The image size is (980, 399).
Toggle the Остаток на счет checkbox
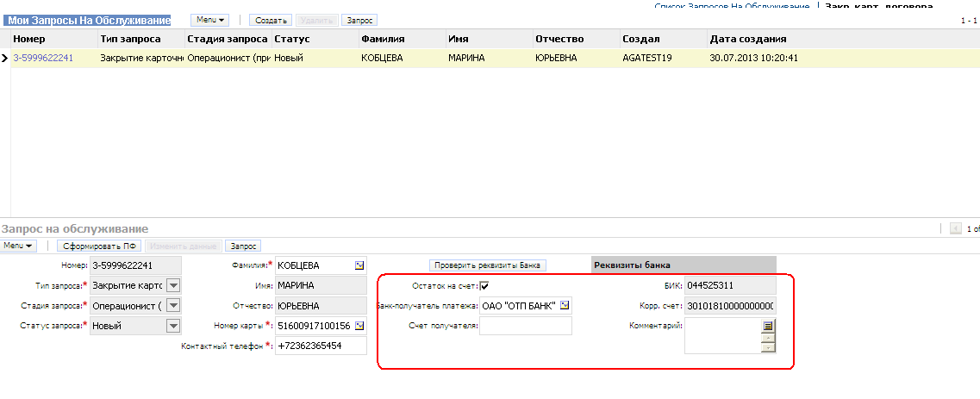[484, 286]
